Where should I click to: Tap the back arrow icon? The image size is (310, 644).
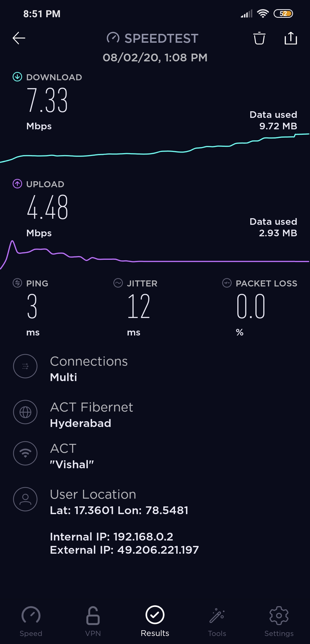coord(19,38)
